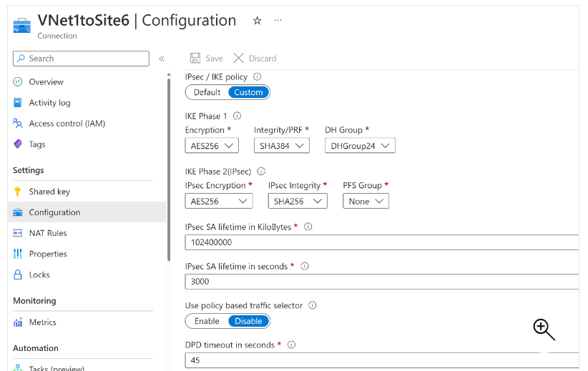Enable policy based traffic selector
This screenshot has height=371, width=588.
coord(207,321)
